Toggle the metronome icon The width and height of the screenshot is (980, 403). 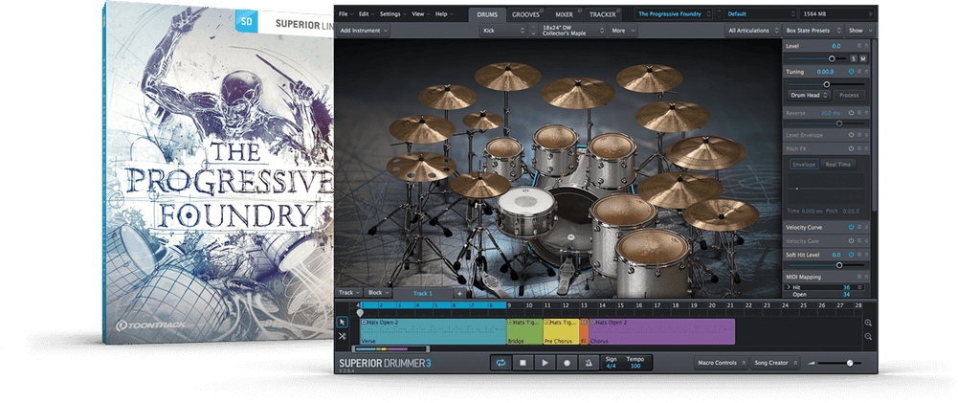589,363
